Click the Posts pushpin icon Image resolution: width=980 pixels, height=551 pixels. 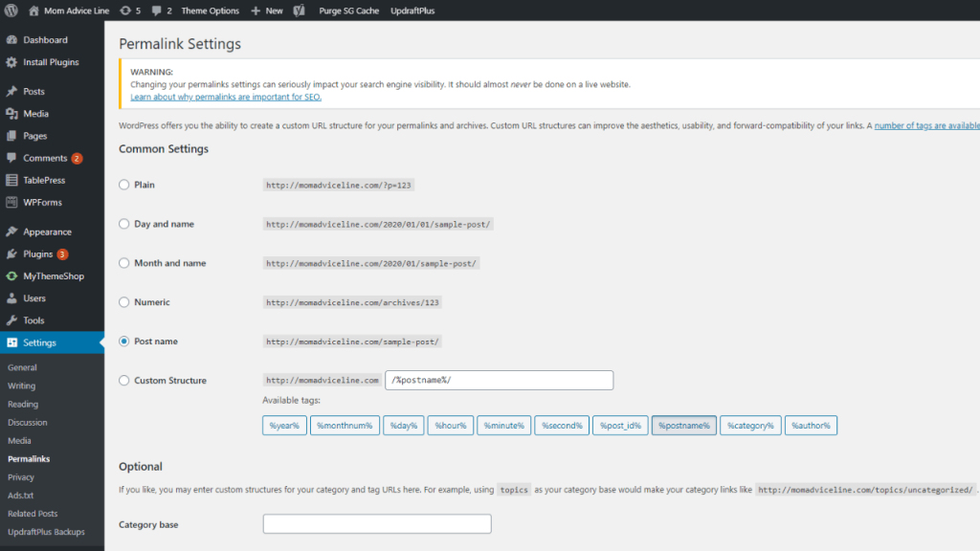[11, 91]
